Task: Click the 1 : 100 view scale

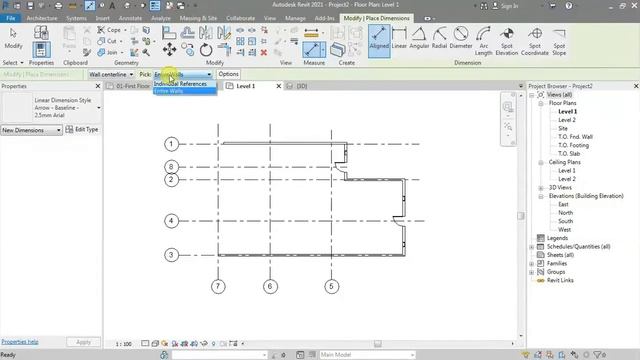Action: [x=123, y=344]
